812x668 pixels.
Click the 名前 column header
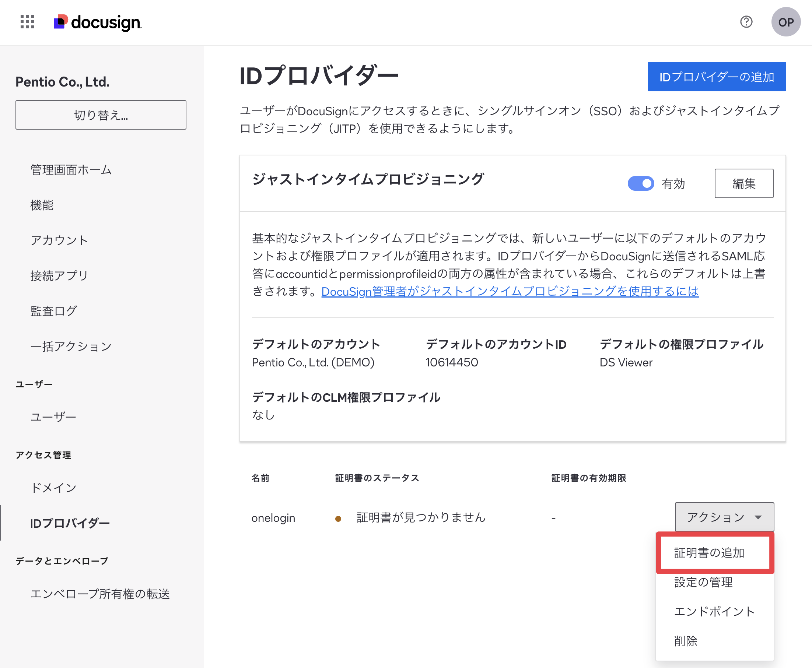click(260, 478)
